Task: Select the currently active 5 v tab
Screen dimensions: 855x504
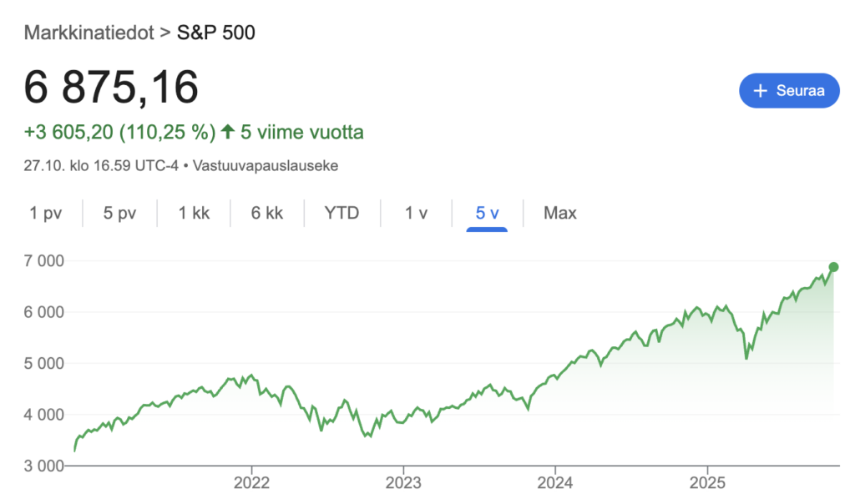Action: tap(485, 213)
